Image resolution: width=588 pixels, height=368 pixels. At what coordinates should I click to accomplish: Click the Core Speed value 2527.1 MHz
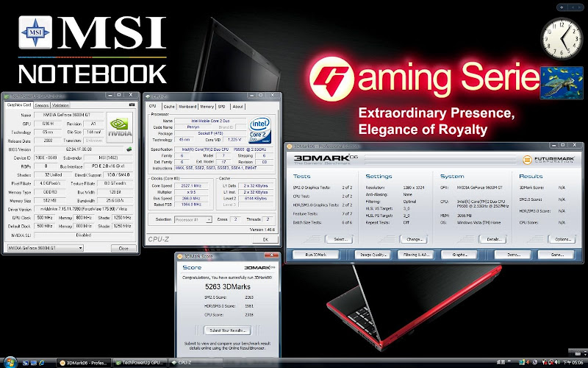(192, 185)
